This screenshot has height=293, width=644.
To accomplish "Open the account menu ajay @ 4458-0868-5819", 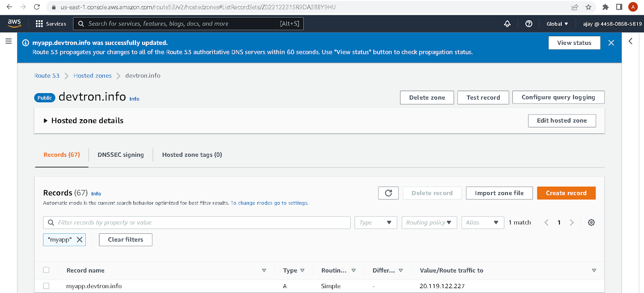I will click(612, 24).
